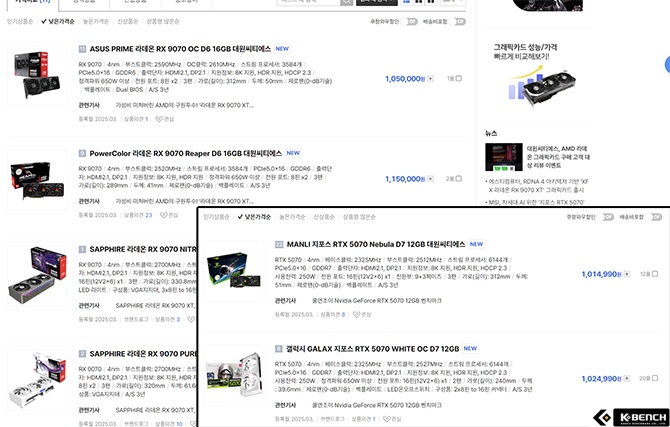Open ASUS PRIME 라데온 RX 9070 OC product title
The width and height of the screenshot is (670, 427).
(x=180, y=49)
